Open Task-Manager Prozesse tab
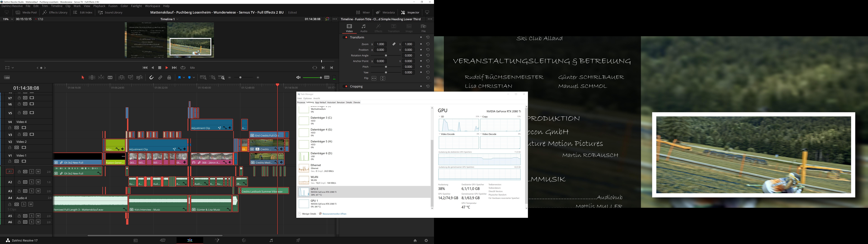 (301, 102)
